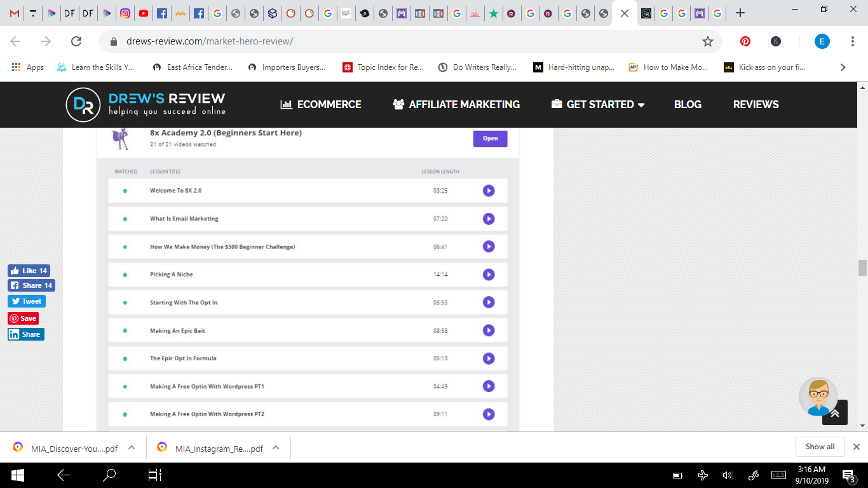Open "East Africa Tender..." bookmark

click(193, 67)
